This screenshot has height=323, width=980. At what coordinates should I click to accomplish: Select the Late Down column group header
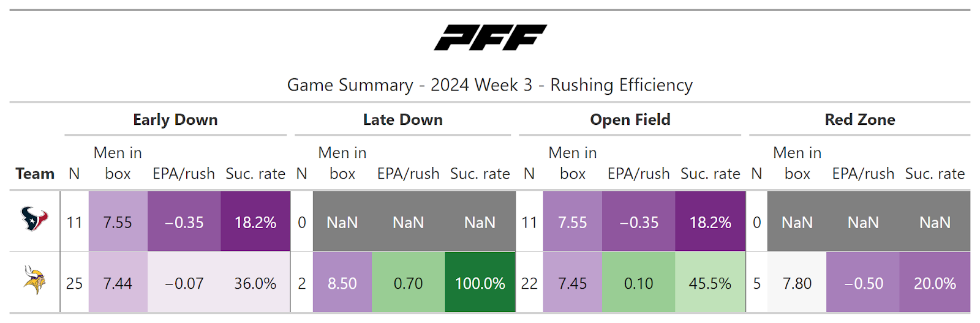(402, 120)
